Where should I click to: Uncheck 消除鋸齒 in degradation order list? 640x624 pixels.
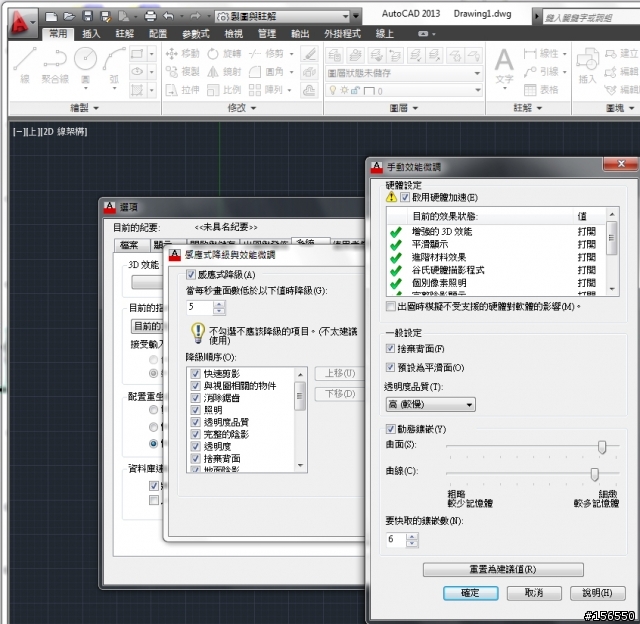[195, 398]
